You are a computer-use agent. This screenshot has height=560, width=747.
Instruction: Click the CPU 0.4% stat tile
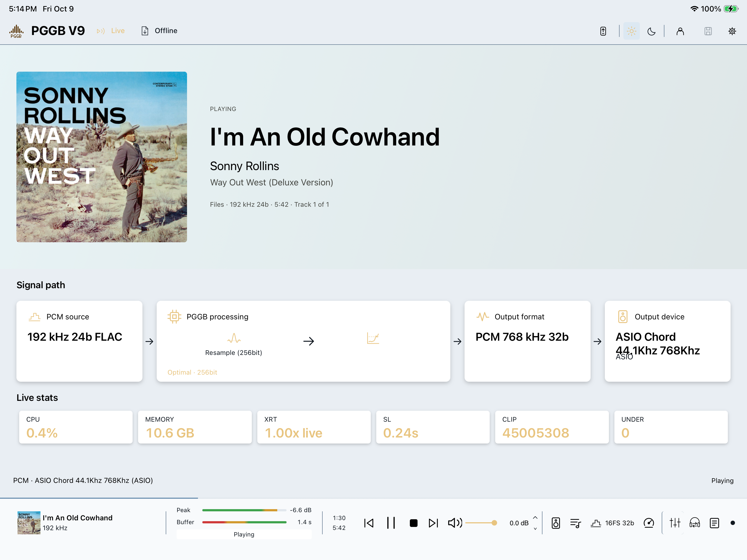tap(76, 427)
